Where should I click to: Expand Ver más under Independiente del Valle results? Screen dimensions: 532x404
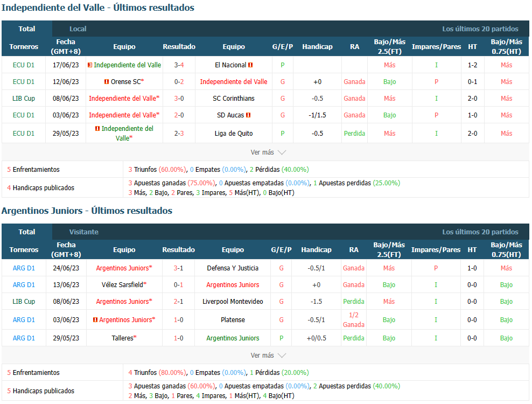point(268,152)
